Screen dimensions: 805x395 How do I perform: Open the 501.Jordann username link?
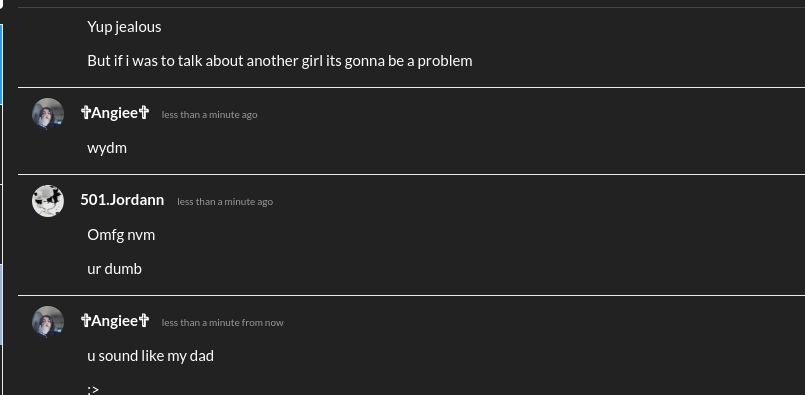122,200
